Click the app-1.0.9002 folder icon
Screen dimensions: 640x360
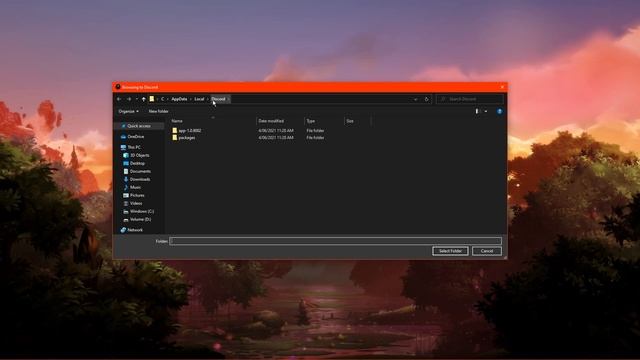coord(175,131)
